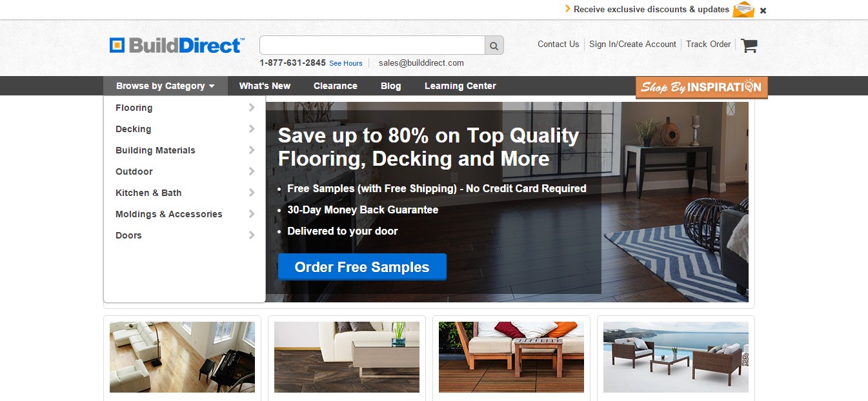This screenshot has width=868, height=401.
Task: Focus the search input field
Action: 372,45
